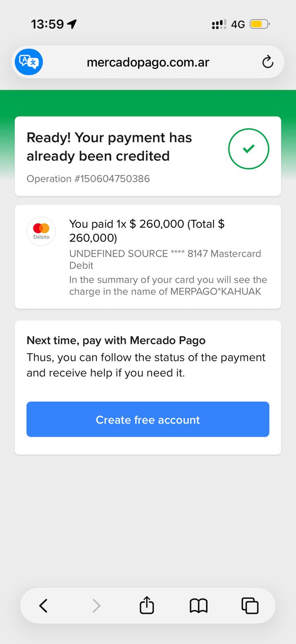Tap the 'Ready! Your payment has already been credited' title

point(109,147)
